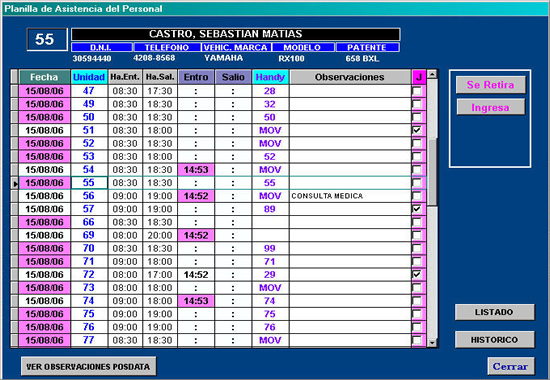Click the Salio column header
Viewport: 550px width, 380px height.
pos(233,77)
